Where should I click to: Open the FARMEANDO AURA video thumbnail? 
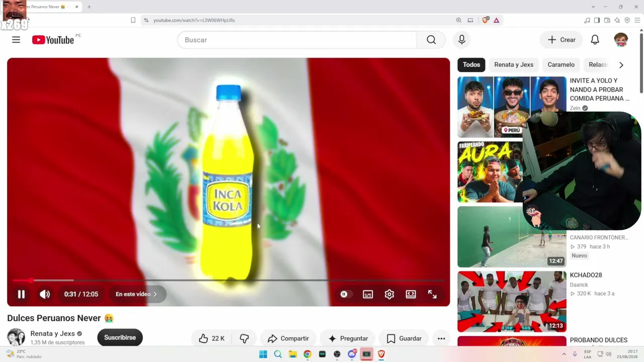coord(490,171)
